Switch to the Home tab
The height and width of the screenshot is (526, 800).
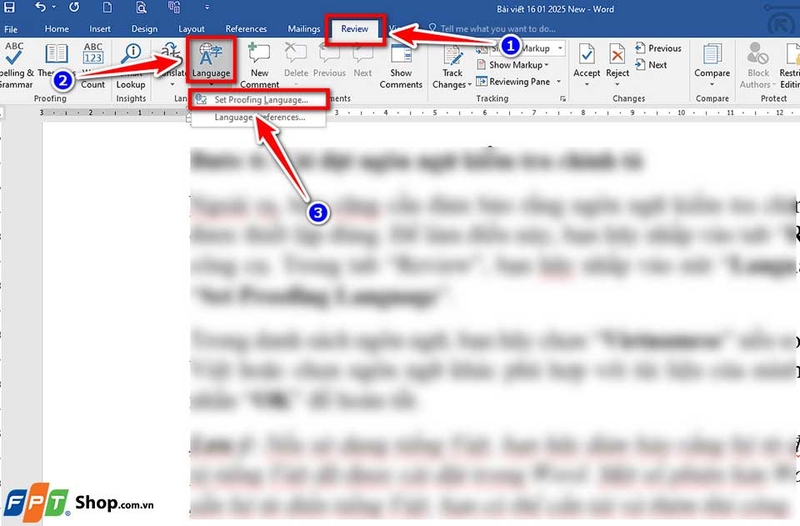coord(57,29)
